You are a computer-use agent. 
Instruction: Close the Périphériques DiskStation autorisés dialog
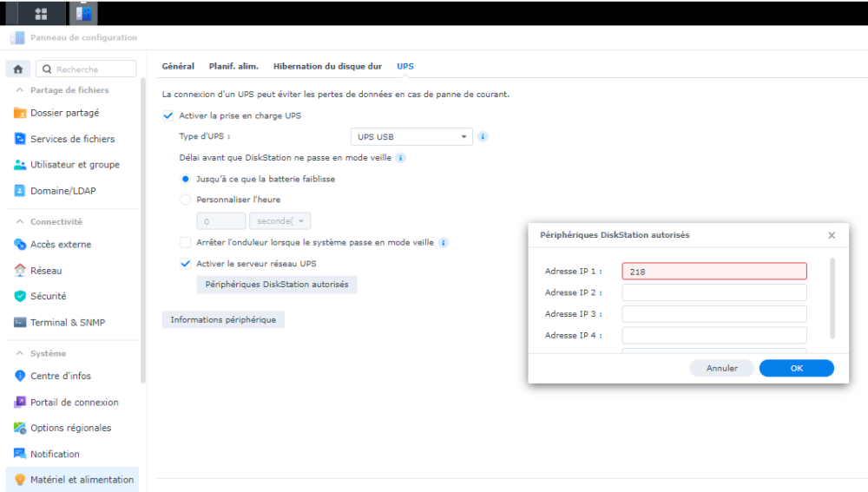pyautogui.click(x=832, y=235)
